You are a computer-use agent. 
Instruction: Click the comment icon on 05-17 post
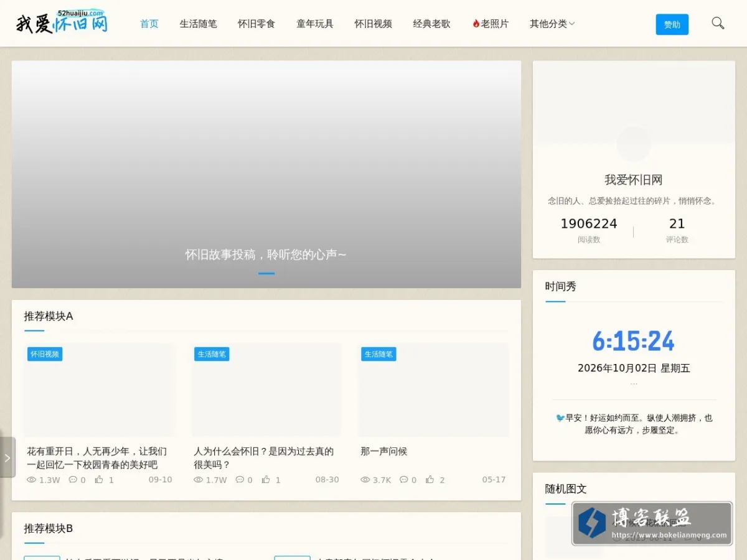[x=404, y=480]
